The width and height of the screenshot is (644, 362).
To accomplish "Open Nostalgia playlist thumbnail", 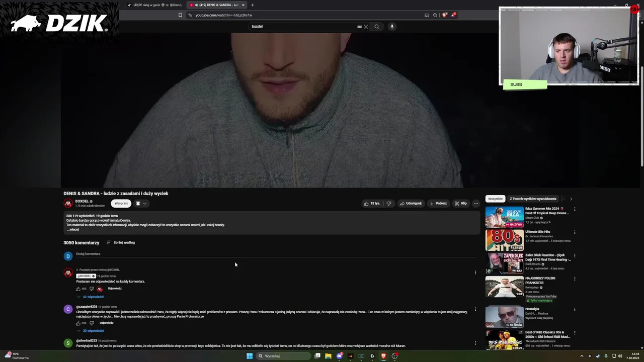I will (x=504, y=317).
